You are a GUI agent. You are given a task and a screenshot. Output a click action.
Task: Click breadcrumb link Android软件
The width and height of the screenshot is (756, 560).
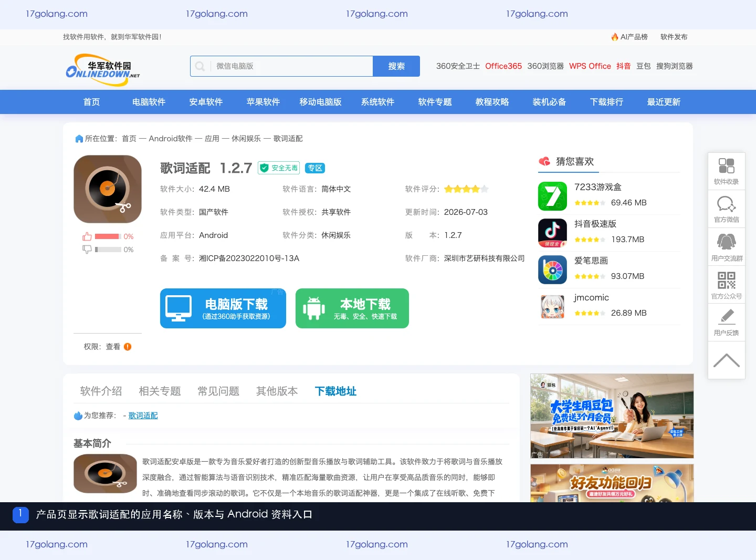[171, 139]
